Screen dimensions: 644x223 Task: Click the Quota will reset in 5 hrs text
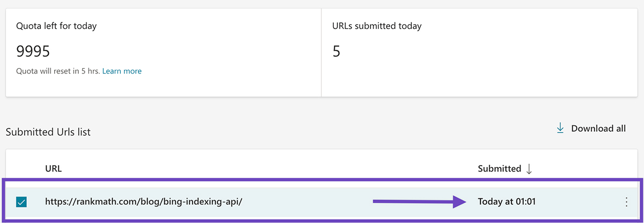(58, 71)
